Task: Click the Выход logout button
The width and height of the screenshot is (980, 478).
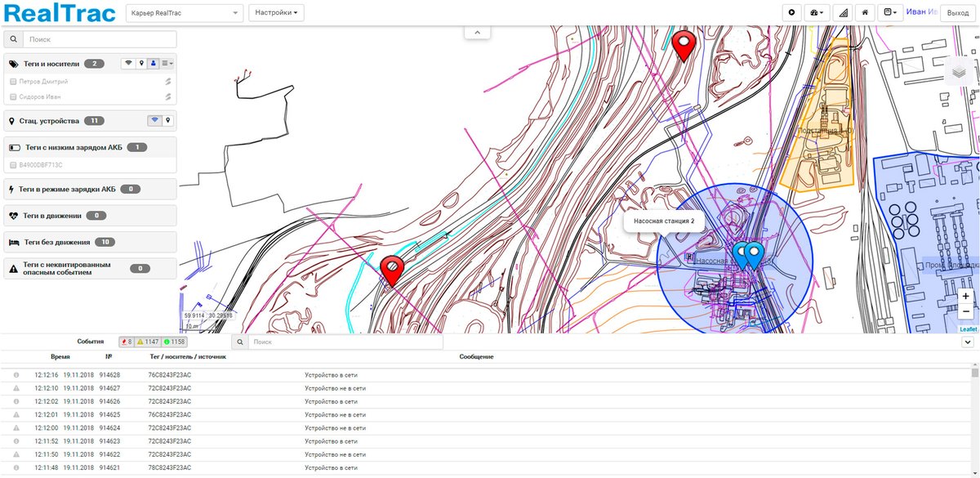Action: (957, 13)
